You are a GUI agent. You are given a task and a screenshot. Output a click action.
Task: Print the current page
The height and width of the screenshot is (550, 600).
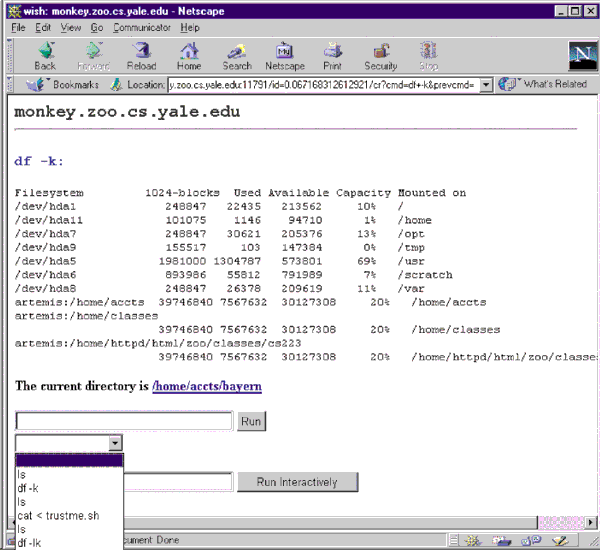point(332,56)
